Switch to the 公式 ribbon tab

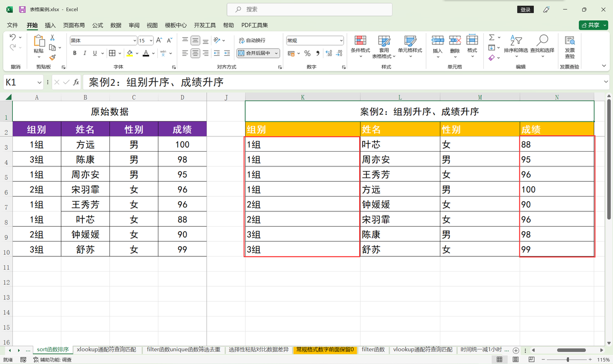click(98, 25)
